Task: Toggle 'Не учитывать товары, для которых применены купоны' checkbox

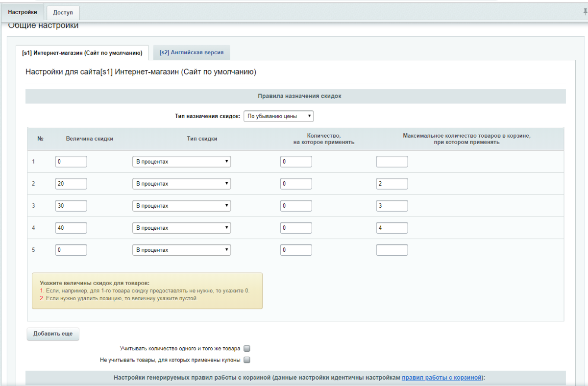Action: tap(247, 360)
